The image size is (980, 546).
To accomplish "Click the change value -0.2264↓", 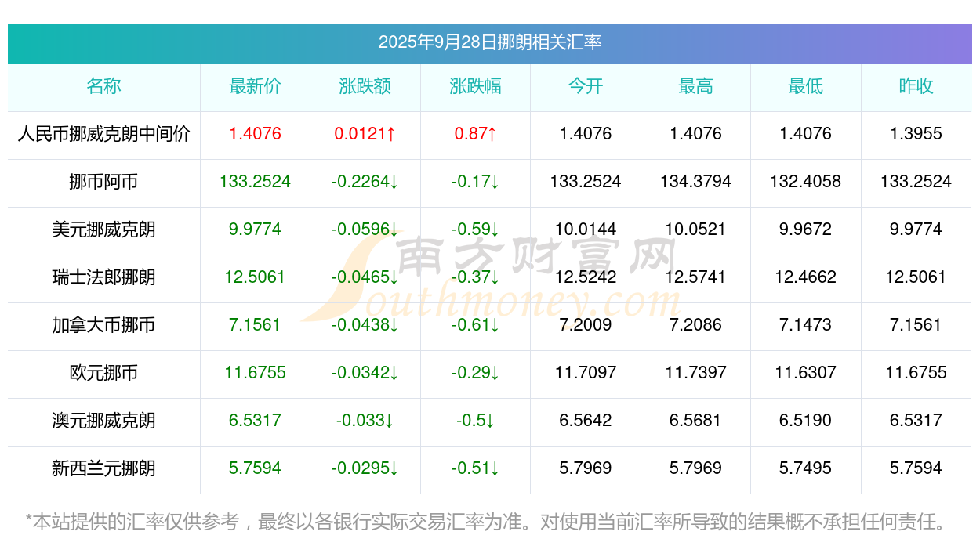I will pos(365,182).
